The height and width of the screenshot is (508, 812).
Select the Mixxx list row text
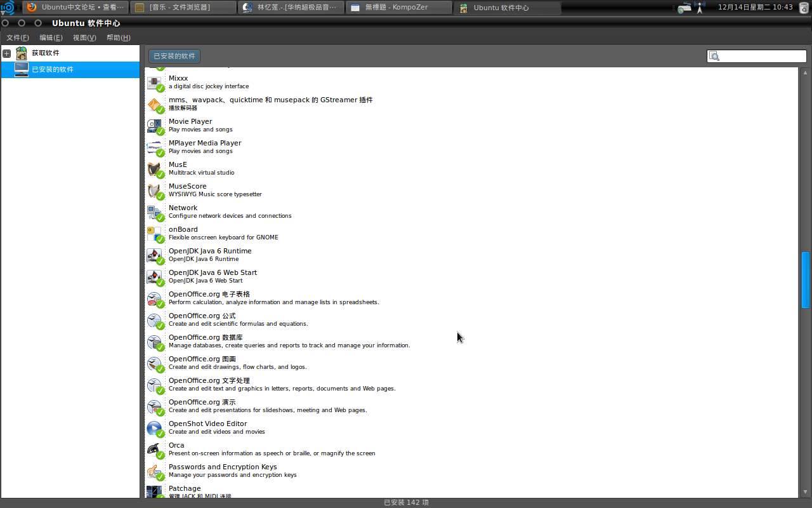(x=178, y=78)
